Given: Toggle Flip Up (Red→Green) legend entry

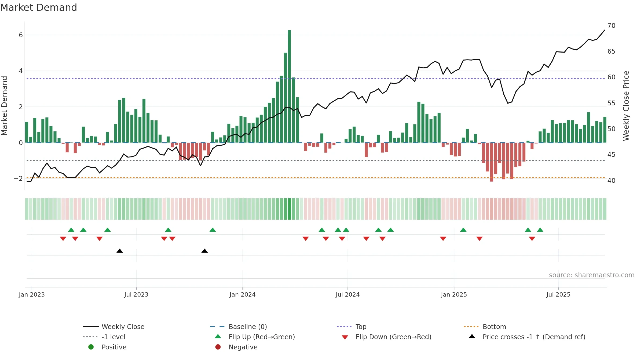Looking at the screenshot, I should tap(255, 337).
